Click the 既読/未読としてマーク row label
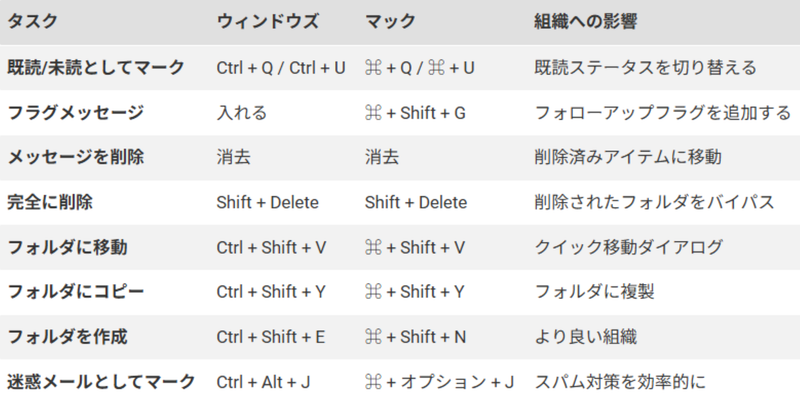Image resolution: width=800 pixels, height=407 pixels. coord(96,68)
